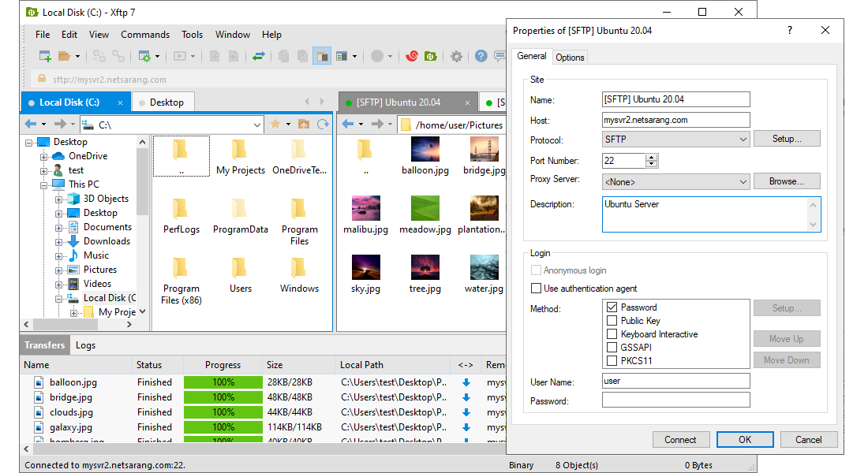Enable the GSSAPI method checkbox
This screenshot has height=473, width=868.
coord(612,348)
